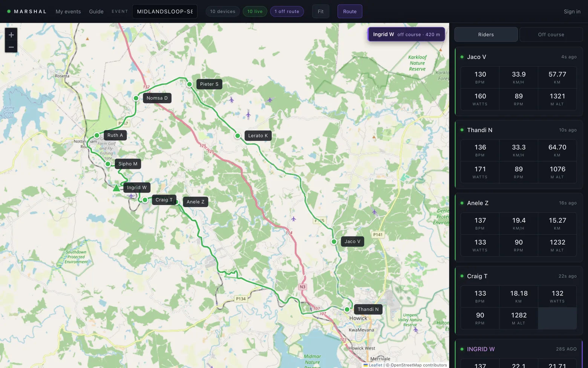Zoom in the map with plus button
Image resolution: width=588 pixels, height=368 pixels.
coord(11,35)
